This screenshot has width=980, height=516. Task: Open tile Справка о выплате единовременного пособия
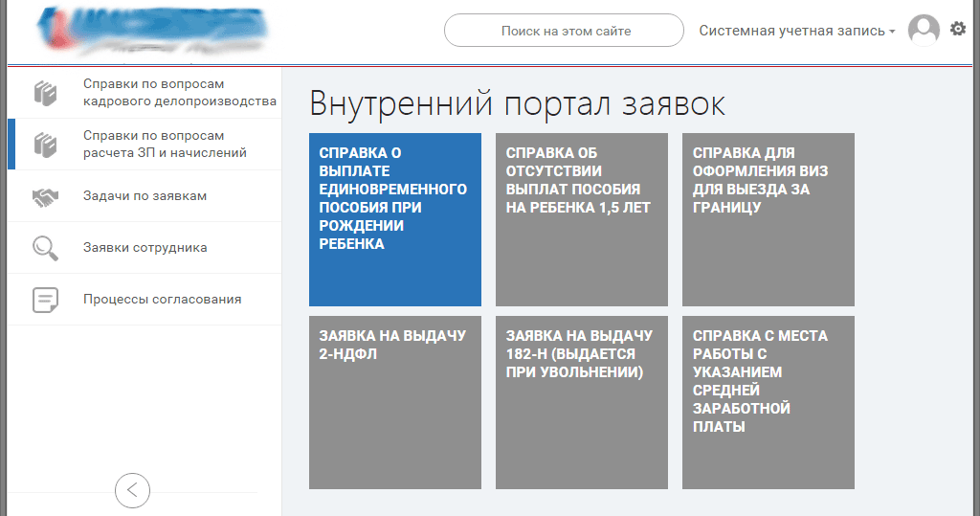pyautogui.click(x=394, y=219)
